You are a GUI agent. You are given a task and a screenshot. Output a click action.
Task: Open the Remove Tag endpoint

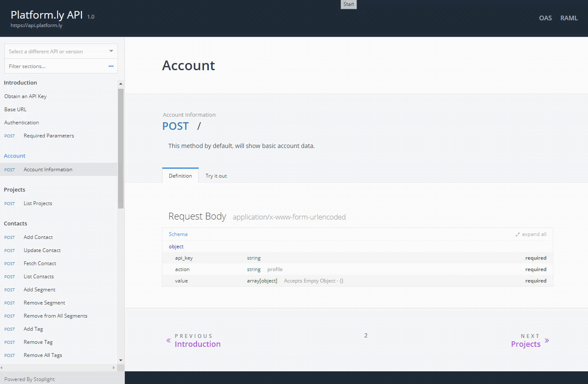pyautogui.click(x=38, y=342)
